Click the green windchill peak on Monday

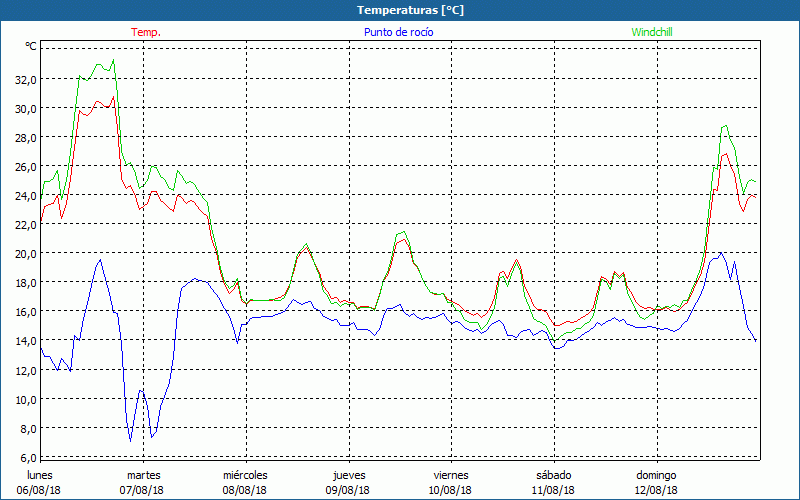[113, 60]
